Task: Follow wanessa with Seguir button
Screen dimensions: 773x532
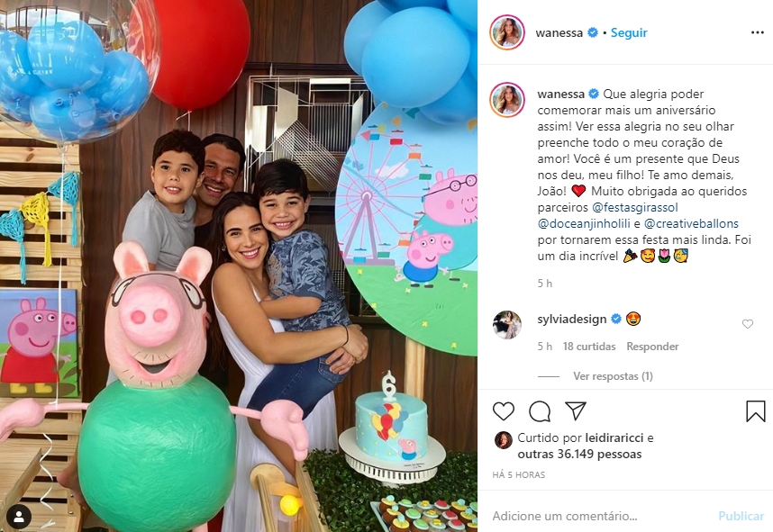Action: pyautogui.click(x=629, y=32)
